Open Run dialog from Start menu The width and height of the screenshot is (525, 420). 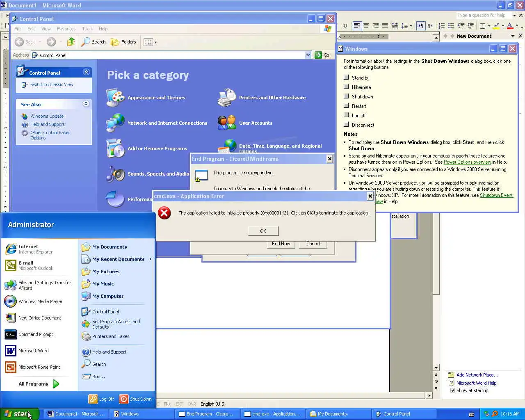94,377
